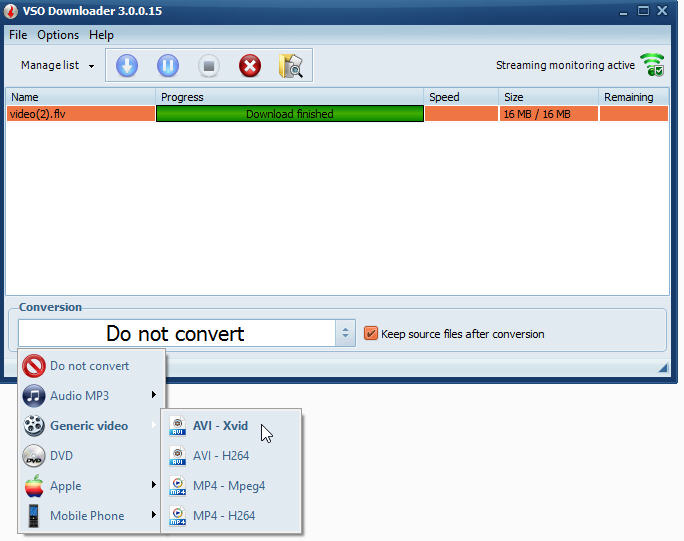
Task: Click the green streaming monitoring Wi-Fi icon
Action: point(653,65)
